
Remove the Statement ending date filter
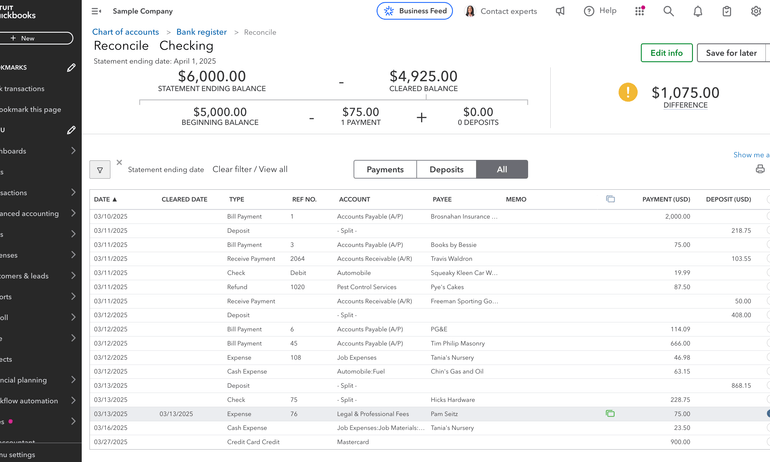pos(119,162)
